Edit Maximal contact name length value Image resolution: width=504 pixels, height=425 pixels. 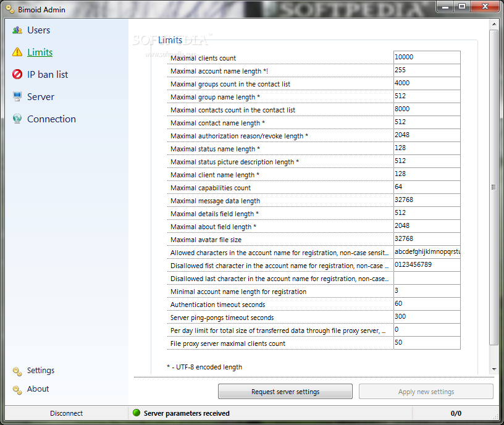[427, 122]
